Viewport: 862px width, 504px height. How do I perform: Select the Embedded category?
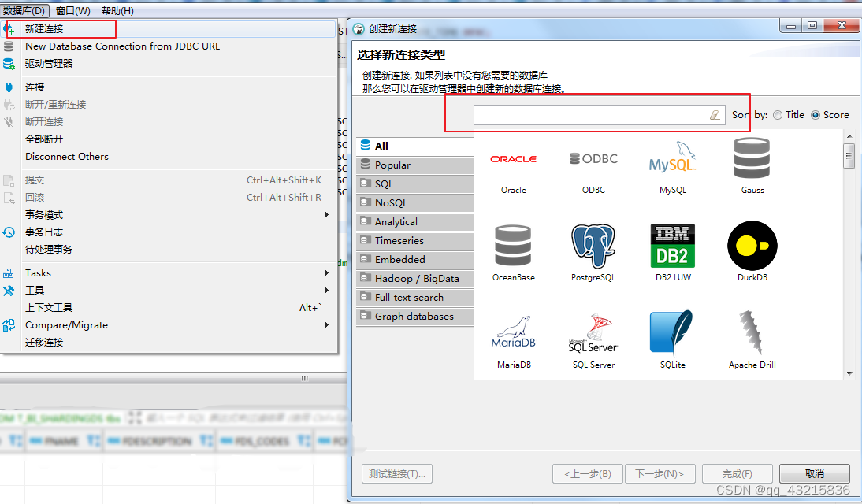tap(415, 259)
